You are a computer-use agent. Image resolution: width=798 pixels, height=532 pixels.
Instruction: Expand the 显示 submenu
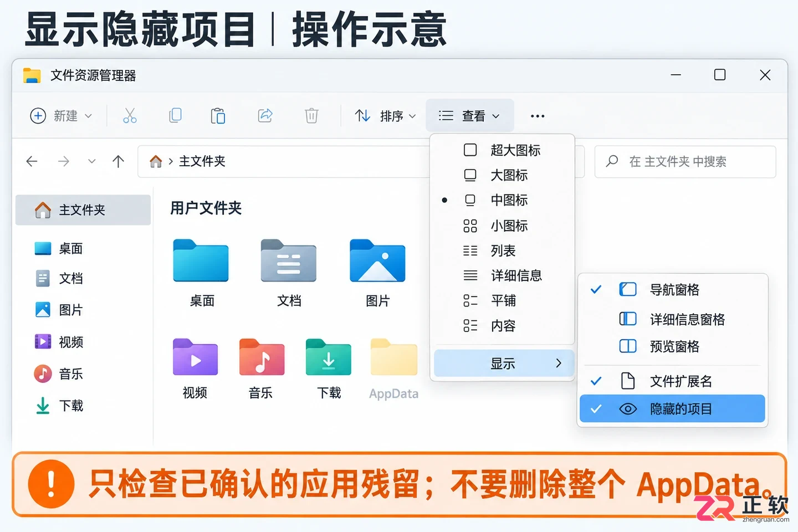click(504, 363)
